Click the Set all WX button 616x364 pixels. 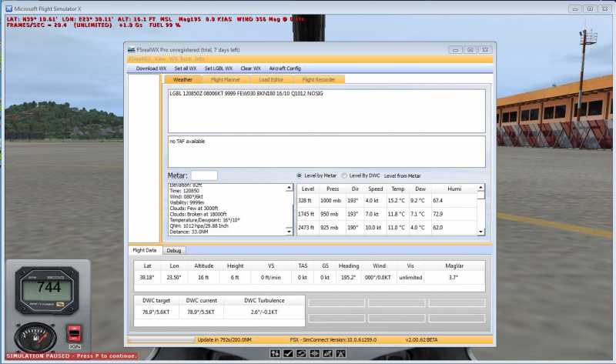point(186,68)
